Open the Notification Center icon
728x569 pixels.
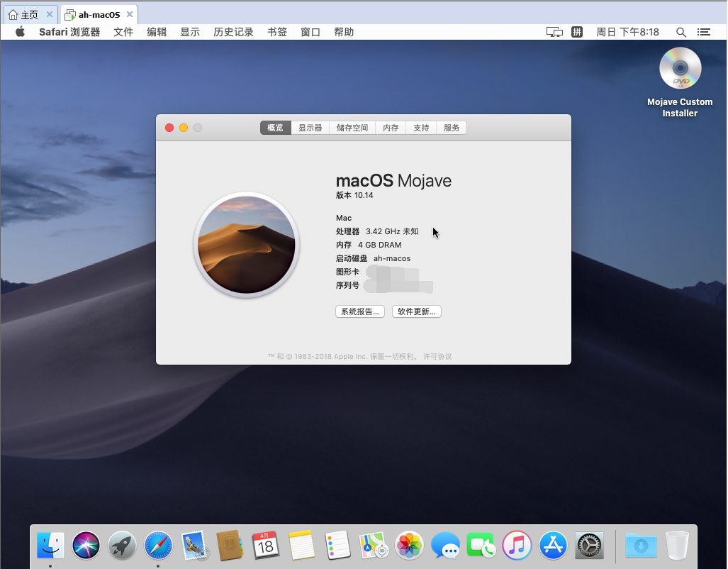click(x=704, y=32)
